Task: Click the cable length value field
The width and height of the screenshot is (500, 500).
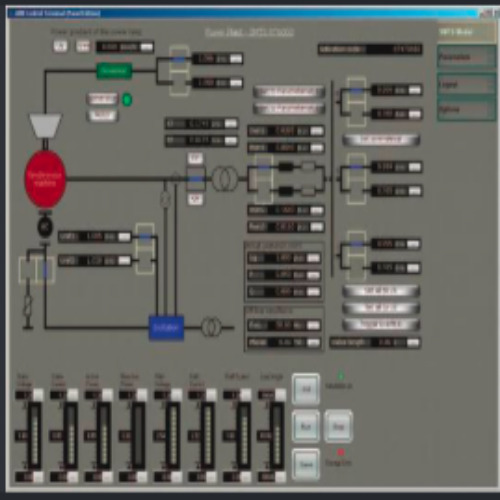Action: point(375,343)
